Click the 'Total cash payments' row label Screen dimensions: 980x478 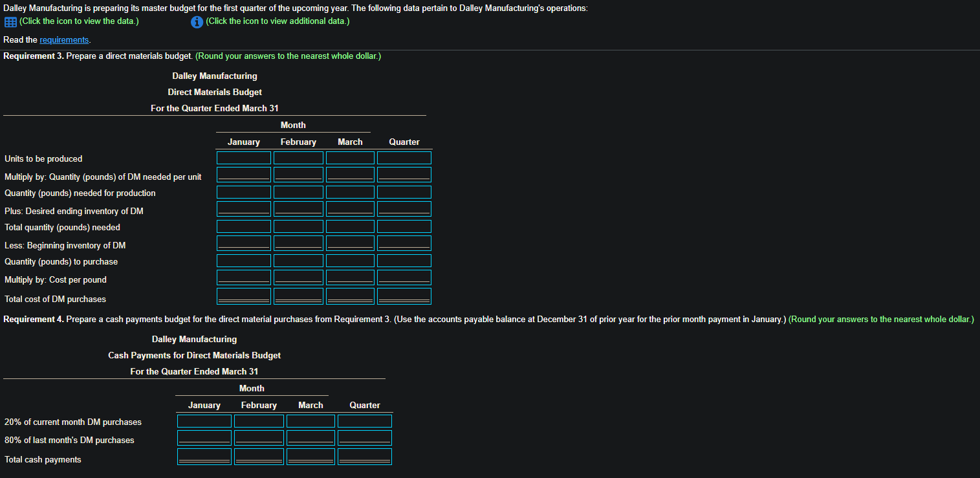pyautogui.click(x=43, y=459)
